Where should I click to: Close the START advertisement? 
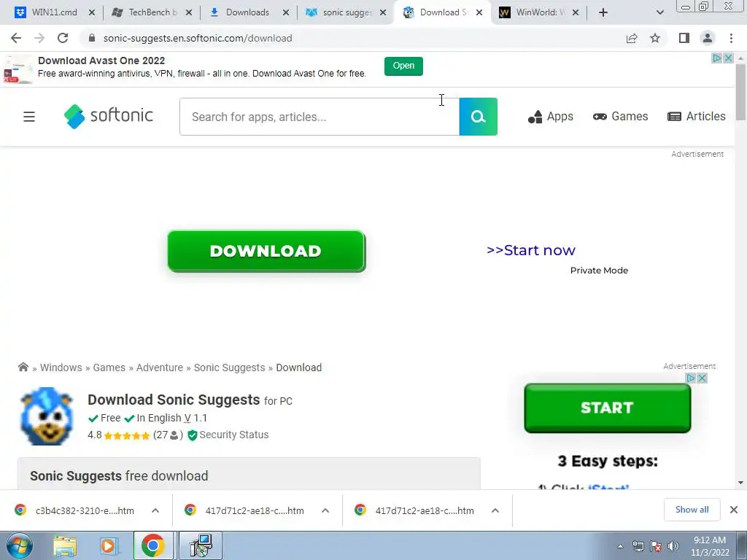702,378
